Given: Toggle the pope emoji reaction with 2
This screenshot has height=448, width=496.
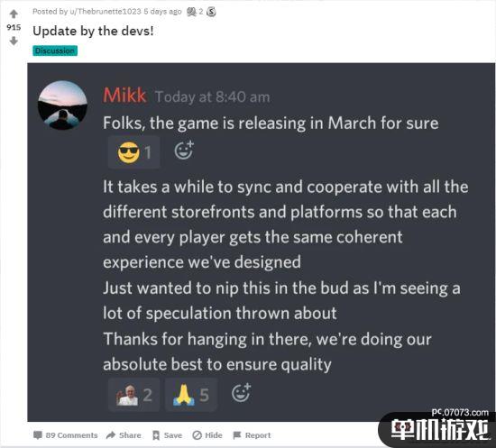Looking at the screenshot, I should tap(133, 395).
